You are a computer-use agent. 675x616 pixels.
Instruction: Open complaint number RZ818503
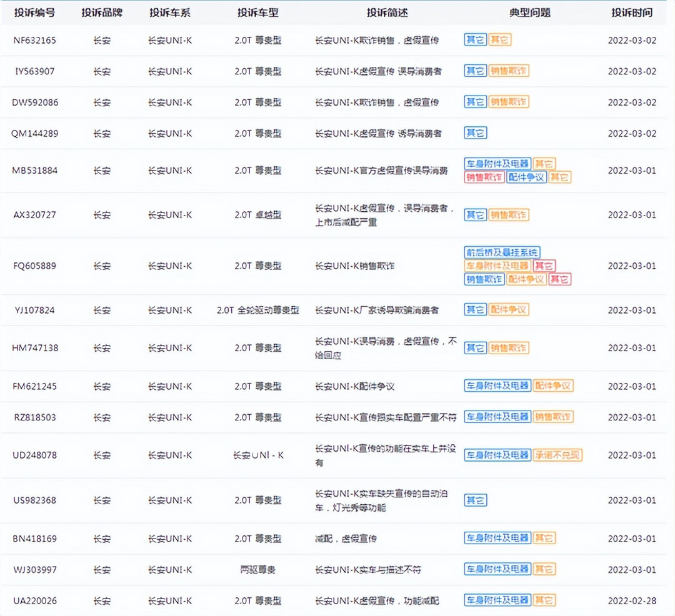click(34, 417)
